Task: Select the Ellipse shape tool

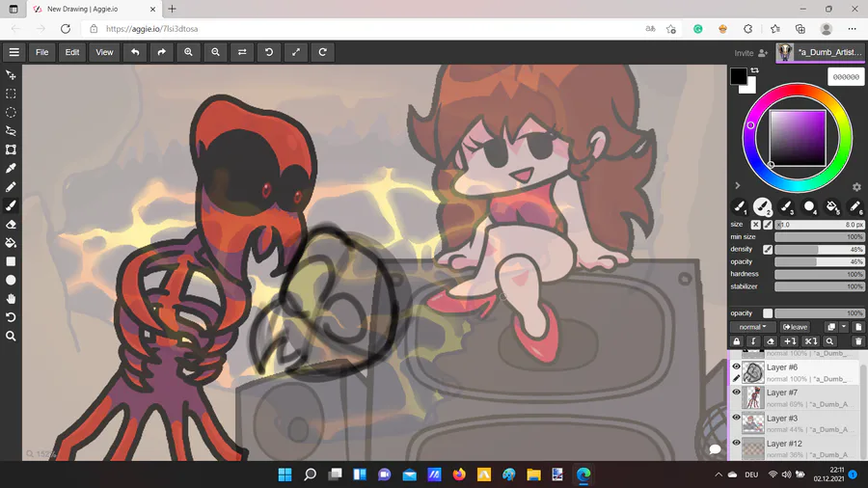Action: pyautogui.click(x=11, y=280)
